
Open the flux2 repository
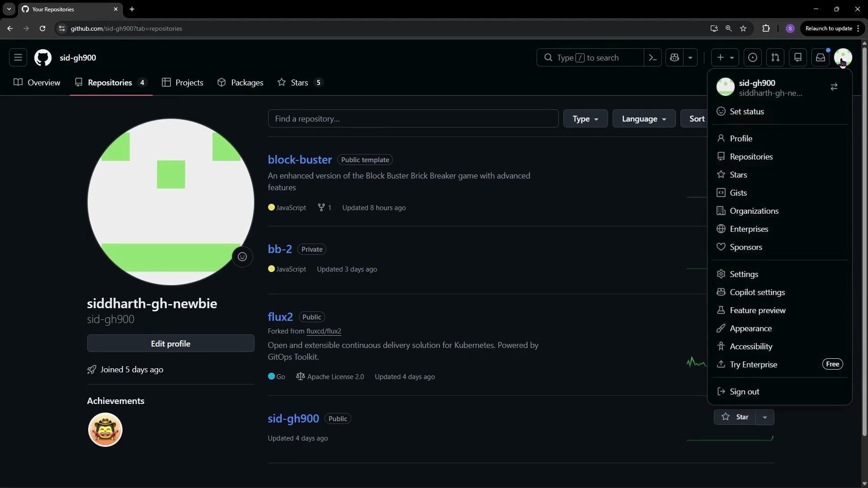pyautogui.click(x=280, y=317)
